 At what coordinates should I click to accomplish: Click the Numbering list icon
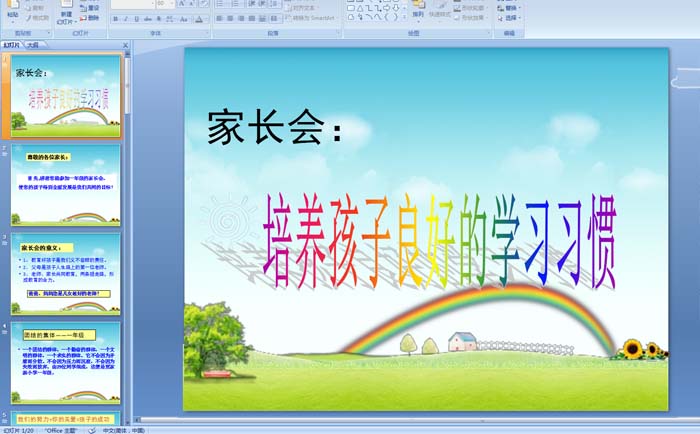click(x=236, y=4)
